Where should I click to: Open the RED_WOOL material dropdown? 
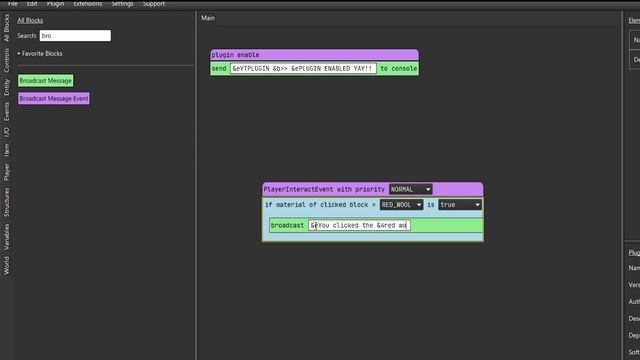coord(401,204)
